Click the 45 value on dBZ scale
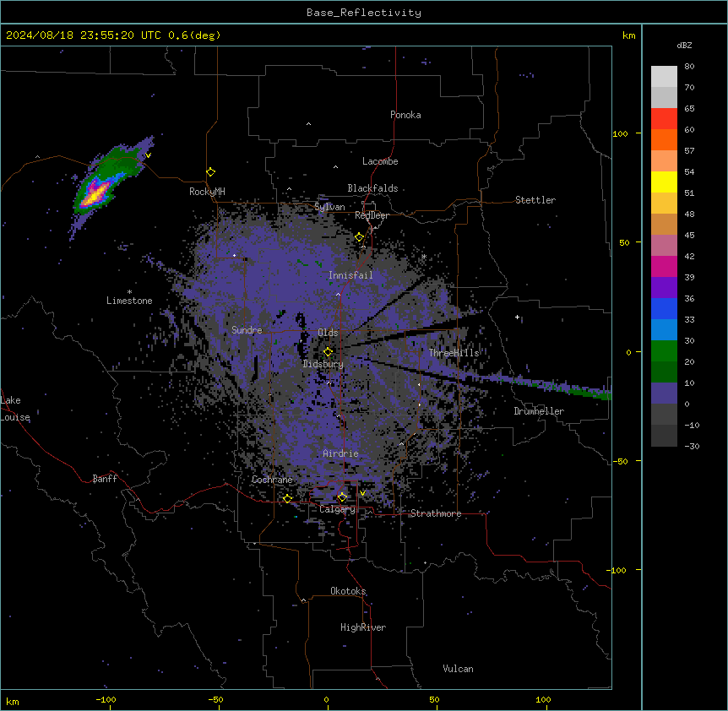 coord(689,235)
